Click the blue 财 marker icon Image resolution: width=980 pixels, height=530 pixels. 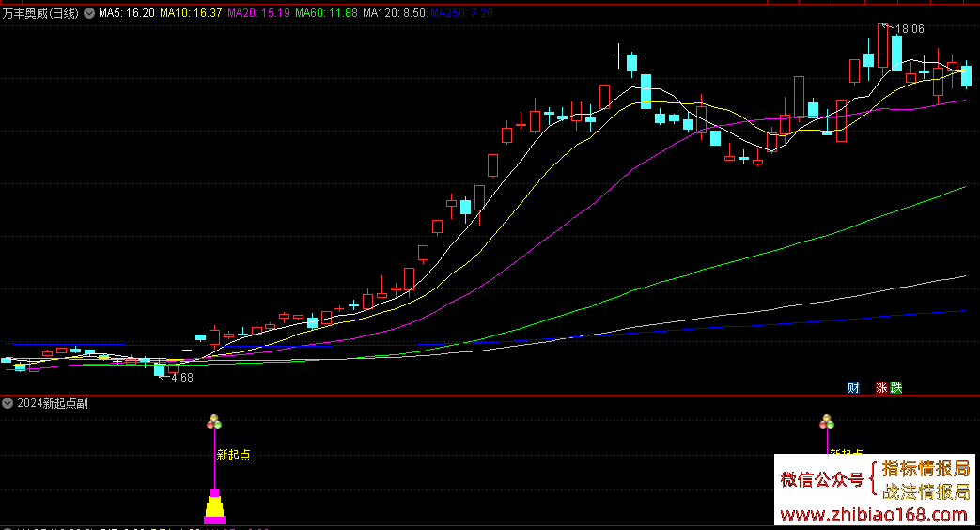pos(853,387)
